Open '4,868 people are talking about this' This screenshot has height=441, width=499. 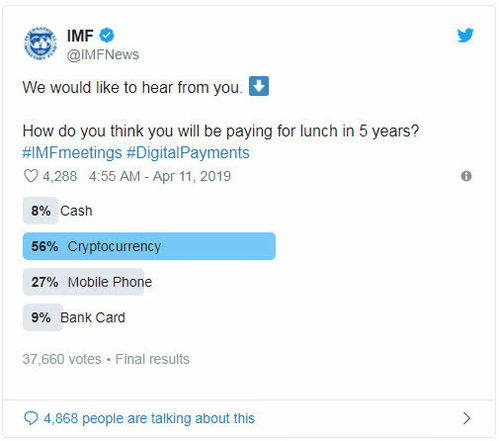coord(149,418)
